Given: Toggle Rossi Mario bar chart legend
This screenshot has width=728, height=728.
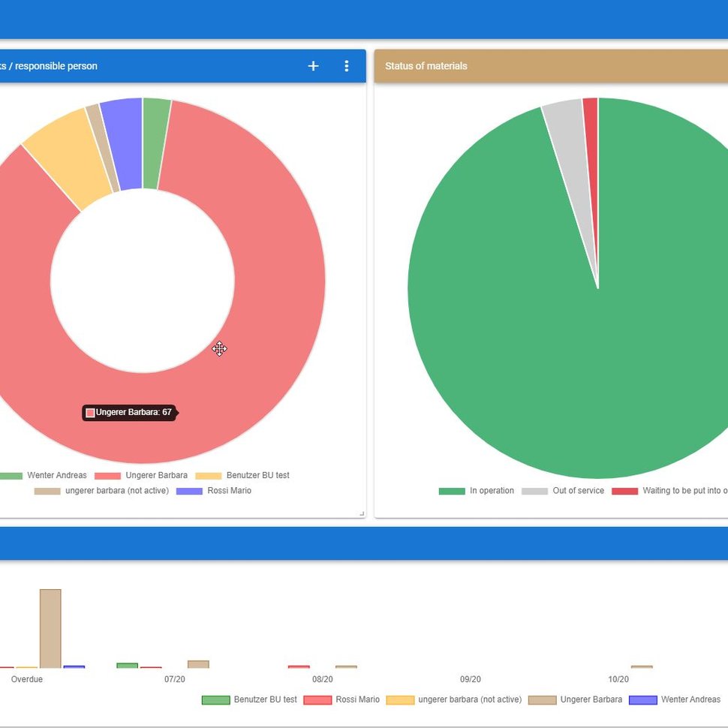Looking at the screenshot, I should click(x=341, y=699).
